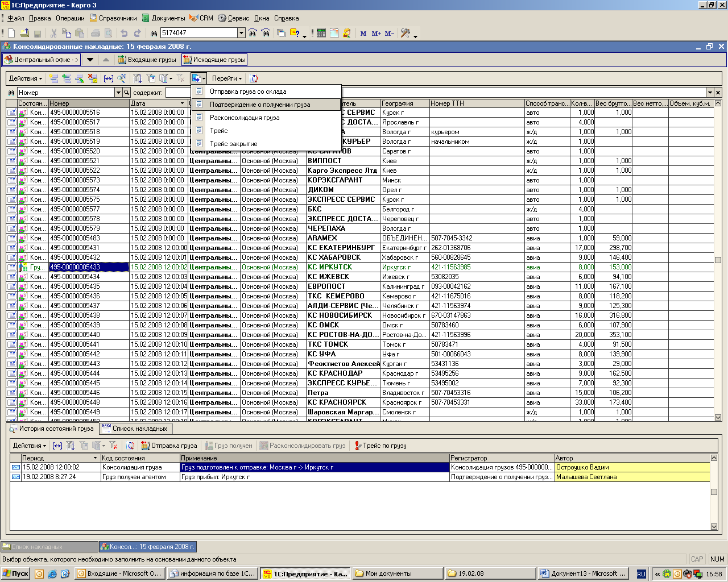The image size is (728, 582).
Task: Click the Mark for deletion icon
Action: [x=93, y=78]
